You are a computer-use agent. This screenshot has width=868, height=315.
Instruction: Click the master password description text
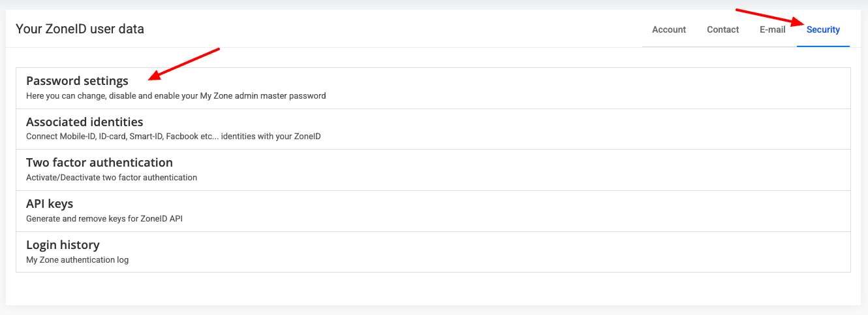[x=176, y=96]
